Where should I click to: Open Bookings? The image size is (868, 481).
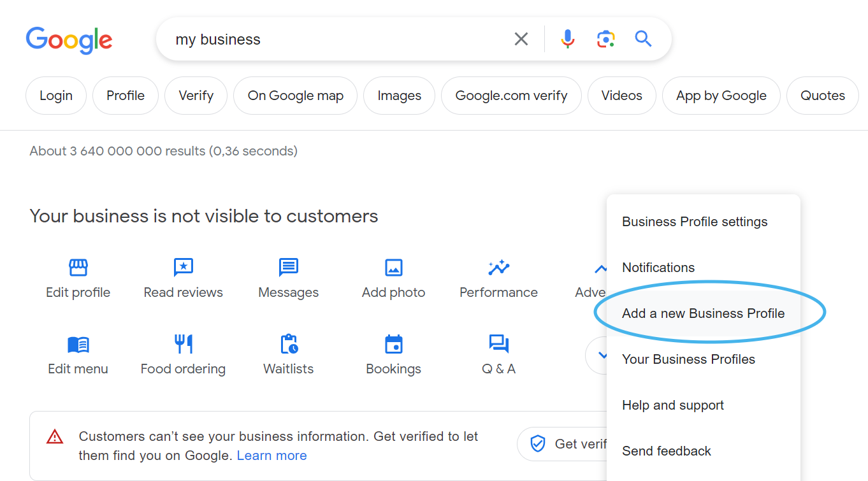pos(393,355)
